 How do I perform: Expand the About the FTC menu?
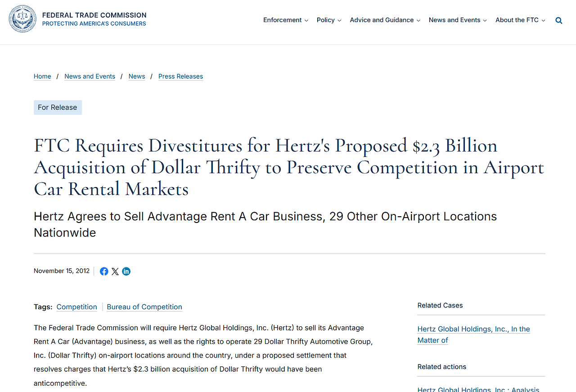pyautogui.click(x=520, y=20)
